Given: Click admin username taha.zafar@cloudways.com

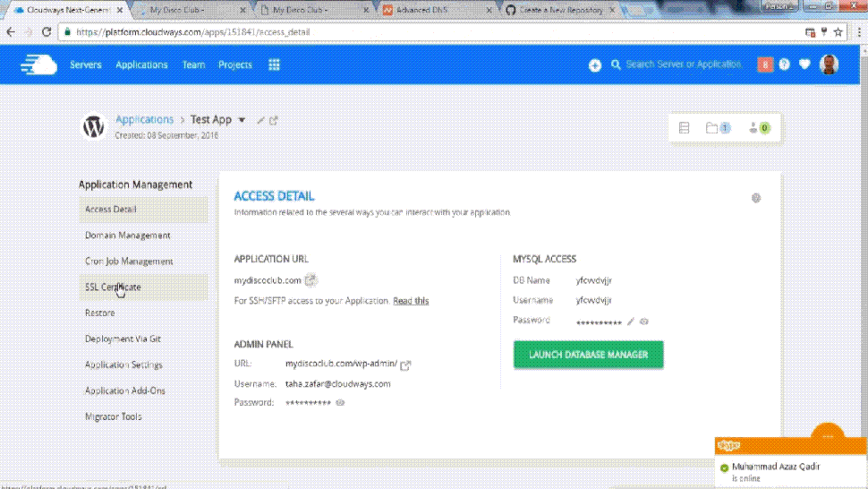Looking at the screenshot, I should (337, 384).
